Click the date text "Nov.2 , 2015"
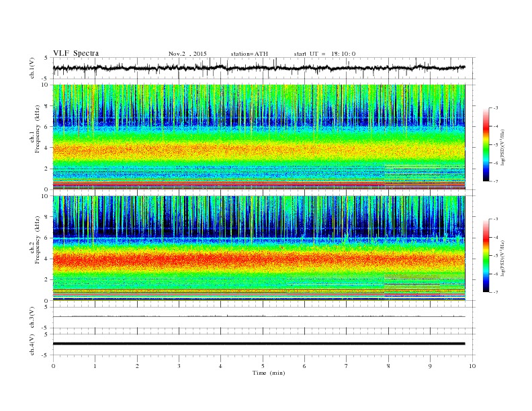Image resolution: width=532 pixels, height=411 pixels. tap(187, 54)
